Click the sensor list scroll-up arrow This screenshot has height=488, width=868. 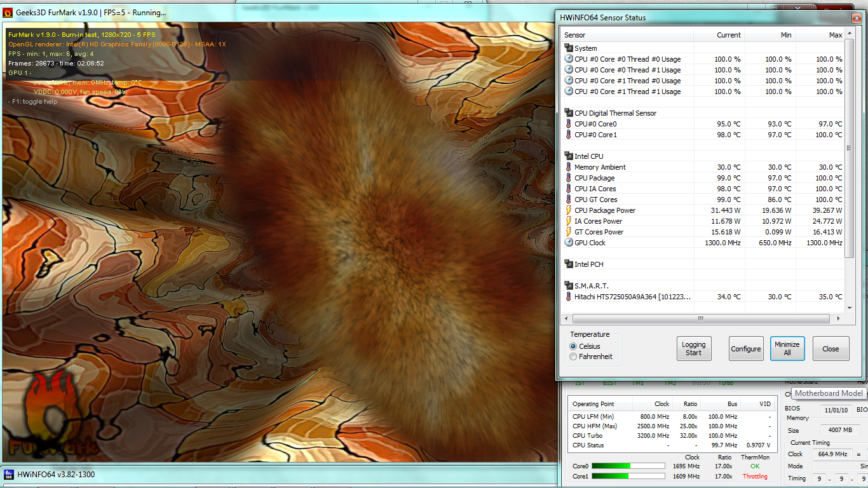[850, 34]
